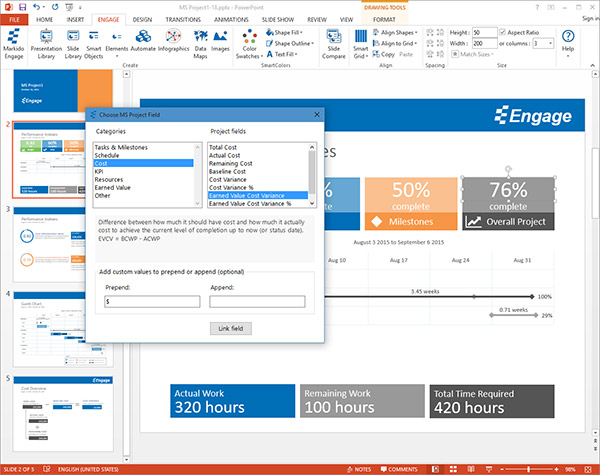Open Shape Outline dropdown
Image resolution: width=600 pixels, height=475 pixels.
click(290, 43)
